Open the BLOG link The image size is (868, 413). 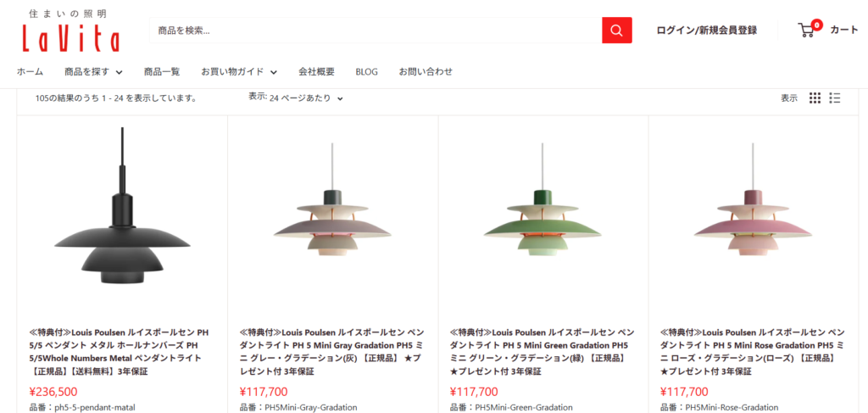click(x=366, y=71)
